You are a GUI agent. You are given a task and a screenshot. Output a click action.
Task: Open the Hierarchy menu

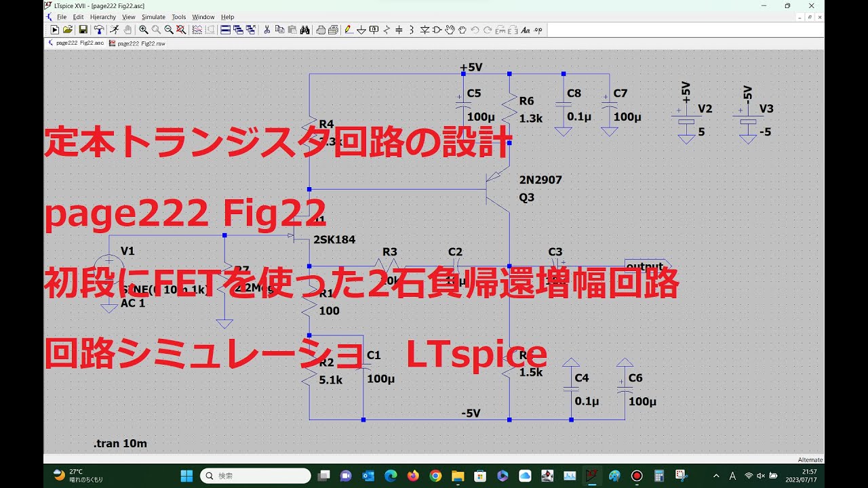click(103, 17)
